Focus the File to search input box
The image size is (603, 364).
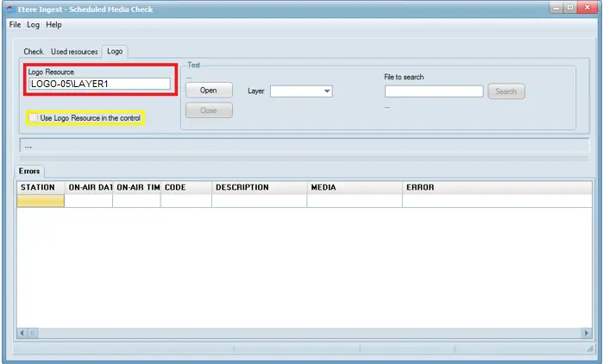(x=433, y=91)
